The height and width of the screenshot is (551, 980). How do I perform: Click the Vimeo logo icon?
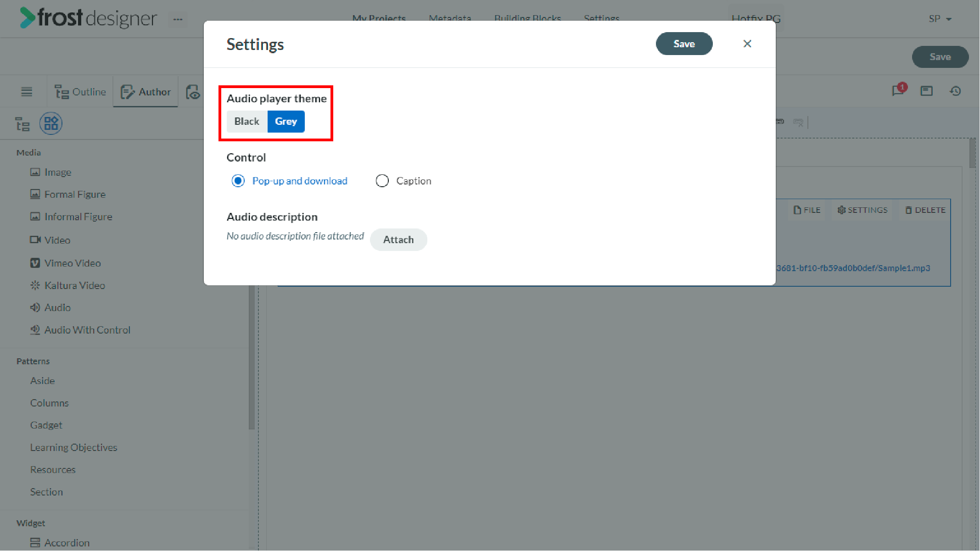[35, 263]
